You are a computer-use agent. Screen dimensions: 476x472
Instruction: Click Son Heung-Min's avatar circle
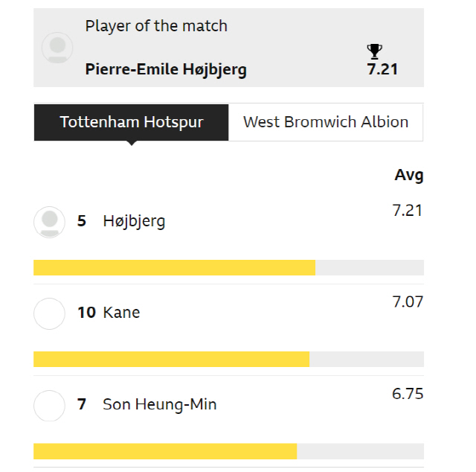(49, 406)
